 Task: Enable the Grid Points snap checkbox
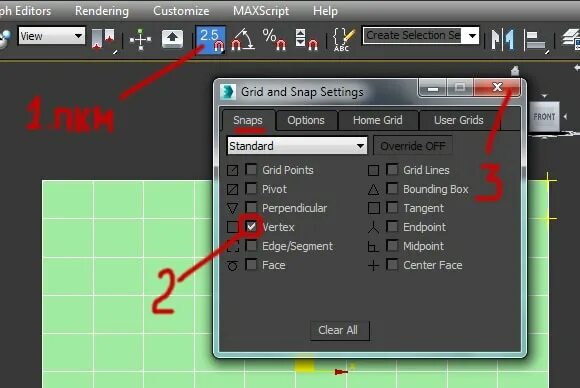click(x=251, y=170)
